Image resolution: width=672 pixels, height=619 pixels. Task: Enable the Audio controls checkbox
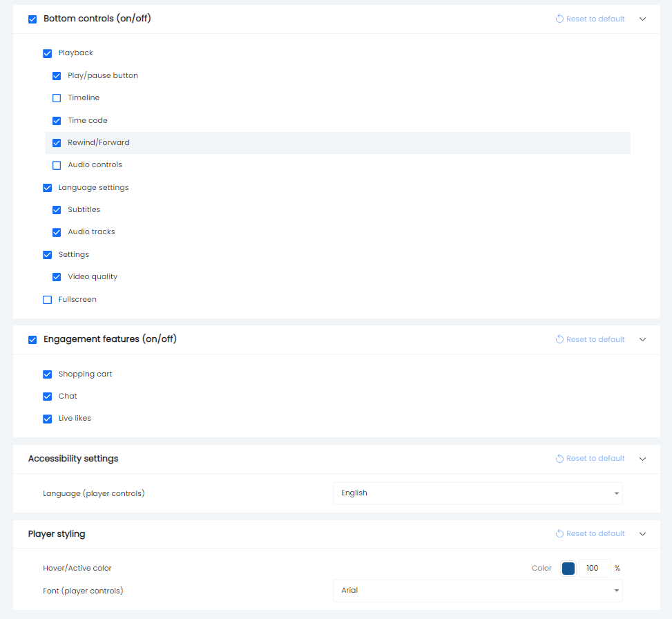coord(56,165)
